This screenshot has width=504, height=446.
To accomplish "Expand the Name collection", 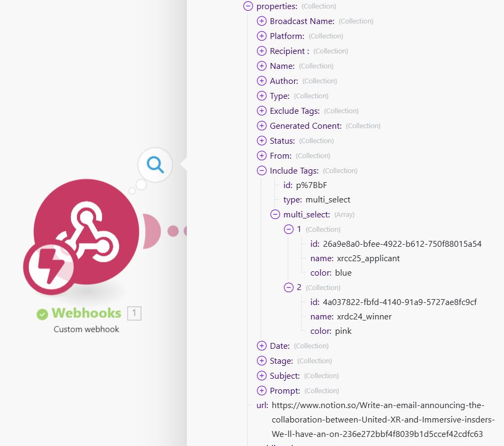I will (x=262, y=66).
